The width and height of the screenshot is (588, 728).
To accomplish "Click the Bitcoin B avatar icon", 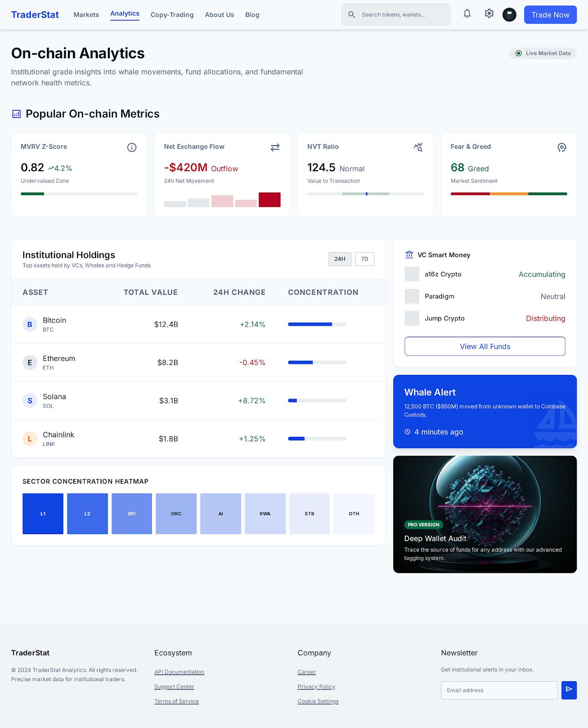I will point(30,324).
